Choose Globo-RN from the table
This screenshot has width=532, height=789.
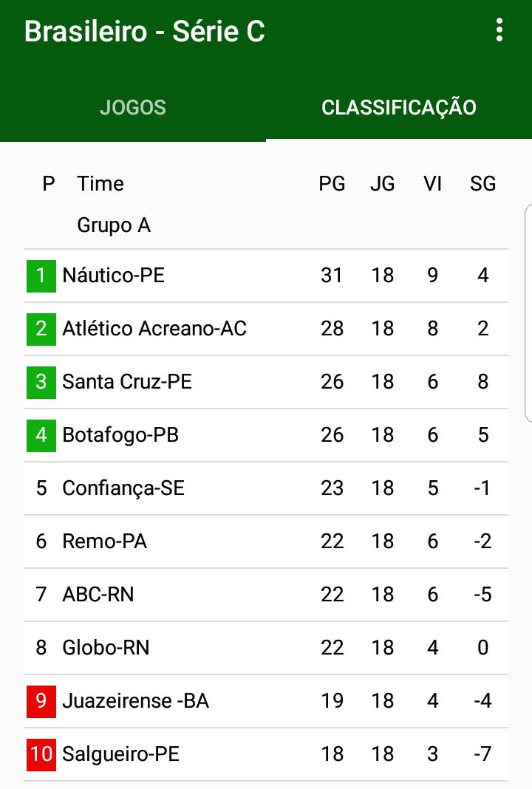[x=106, y=648]
